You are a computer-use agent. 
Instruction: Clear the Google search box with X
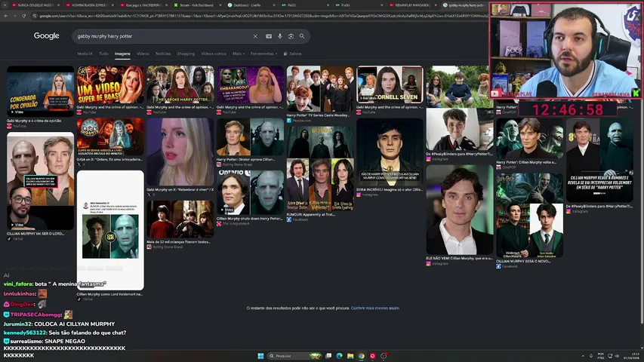255,36
